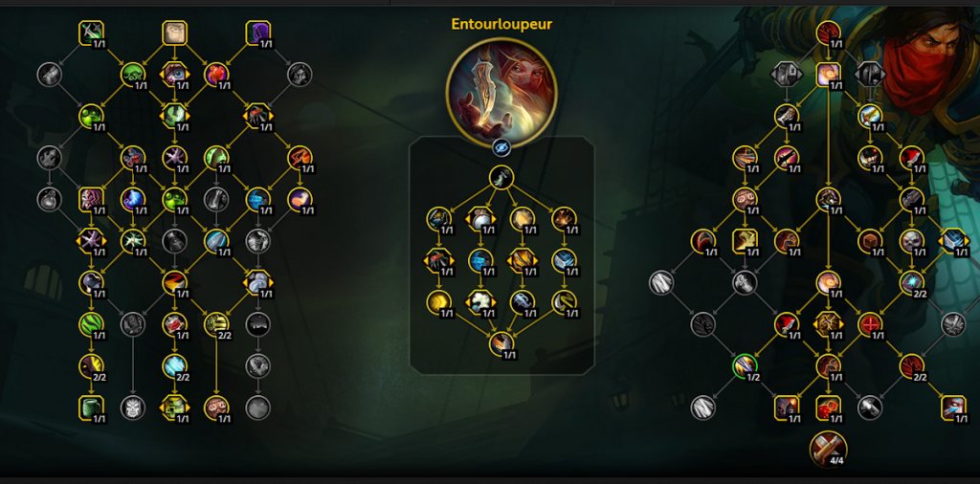Select the feather dagger node heading the hero tree

coord(501,177)
